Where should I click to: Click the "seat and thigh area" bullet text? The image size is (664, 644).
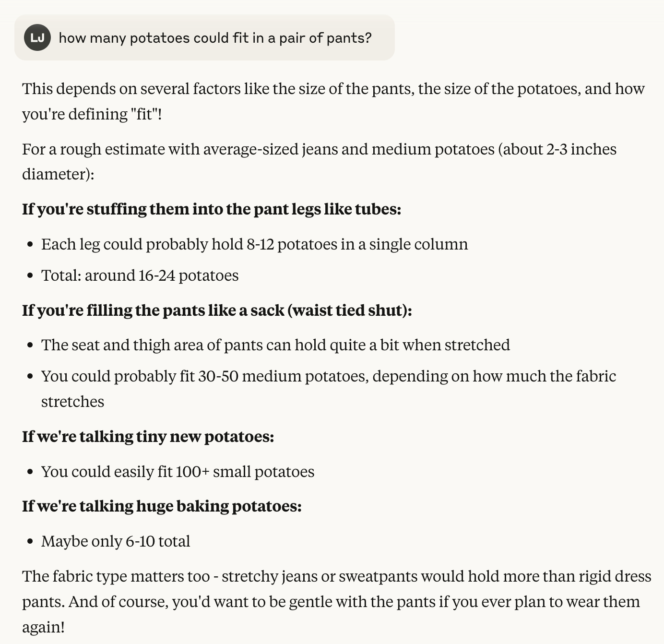tap(275, 345)
